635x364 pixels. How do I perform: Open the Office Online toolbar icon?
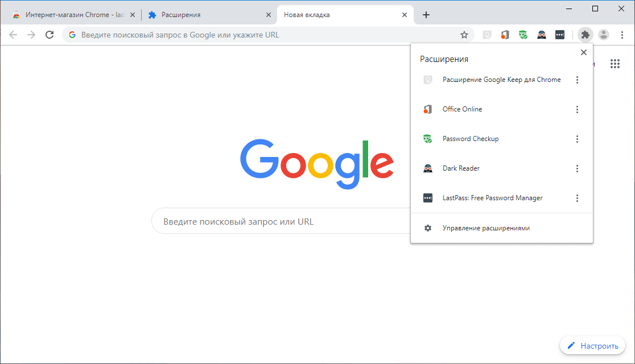[x=505, y=35]
